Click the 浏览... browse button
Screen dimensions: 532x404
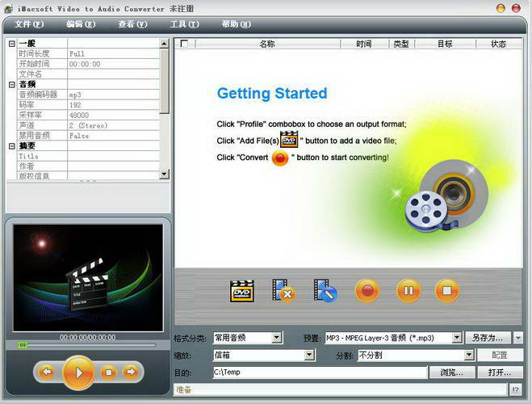[x=451, y=372]
